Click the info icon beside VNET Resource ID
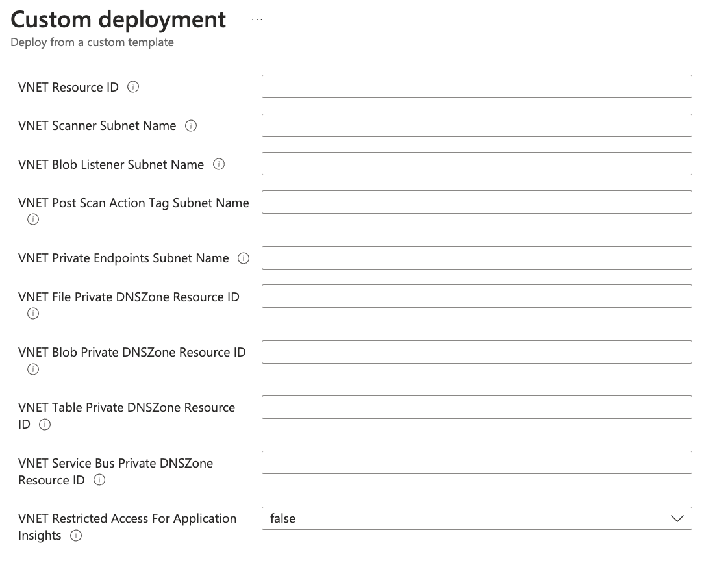Image resolution: width=728 pixels, height=565 pixels. point(133,87)
